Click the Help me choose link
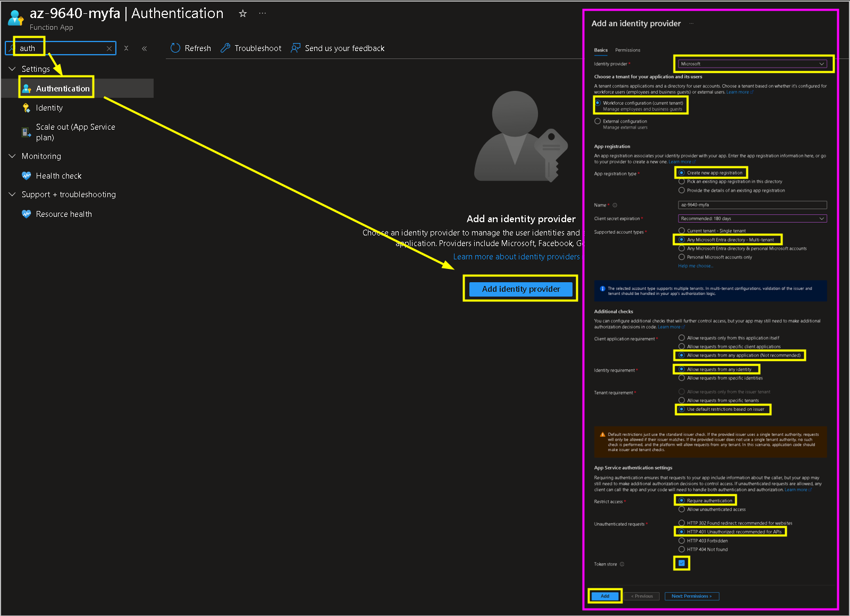Screen dimensions: 850x616 695,266
